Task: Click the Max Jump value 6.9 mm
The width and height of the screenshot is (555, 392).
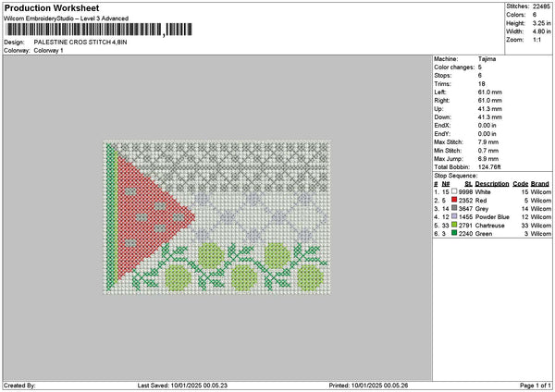Action: 488,159
